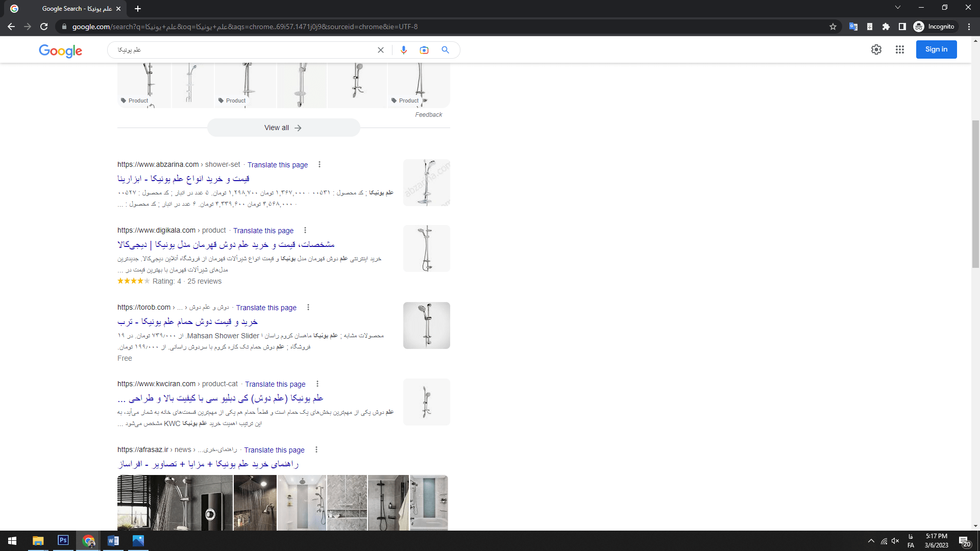Open the digikala result thumbnail image
980x551 pixels.
427,248
